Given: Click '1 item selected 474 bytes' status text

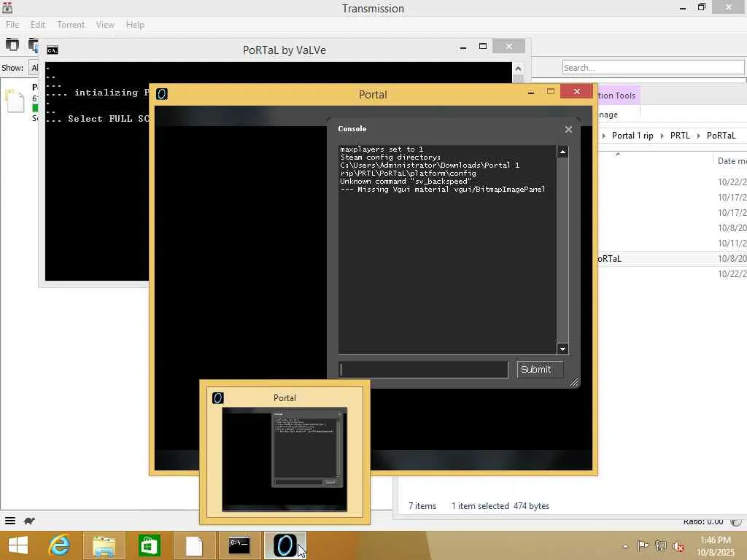Looking at the screenshot, I should 500,506.
